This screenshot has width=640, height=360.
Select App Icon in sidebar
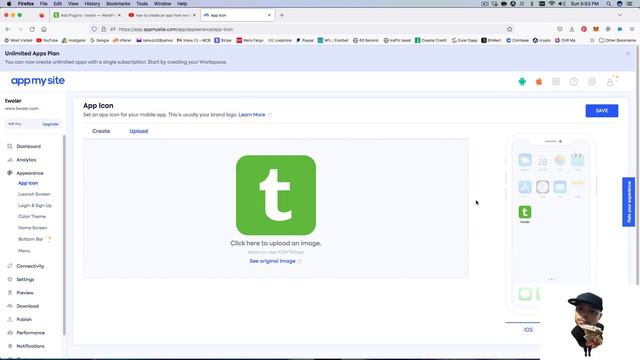click(28, 183)
